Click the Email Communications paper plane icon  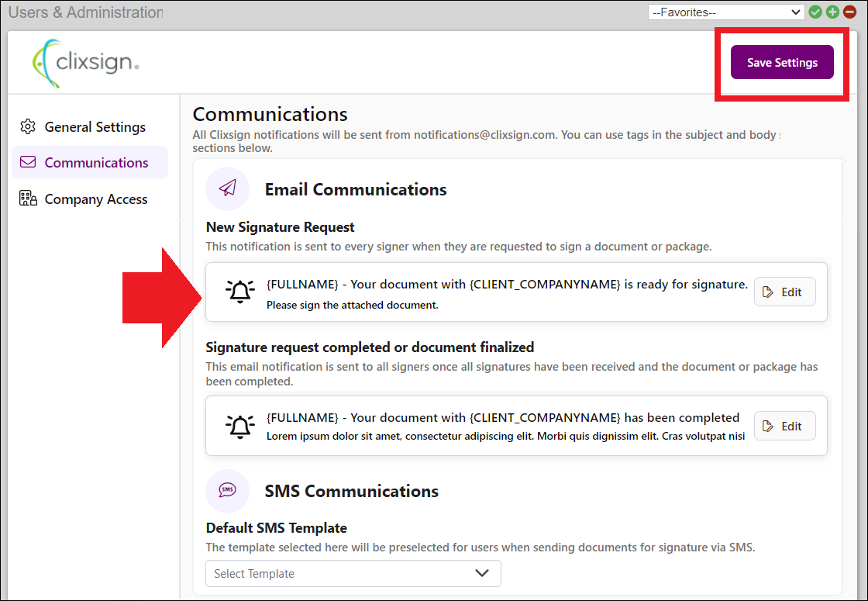(x=227, y=188)
